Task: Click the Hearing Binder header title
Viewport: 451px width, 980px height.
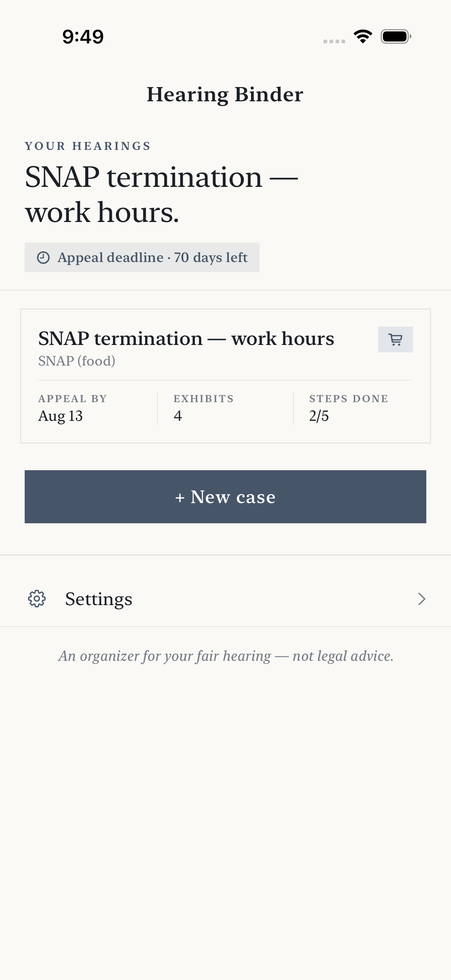Action: pyautogui.click(x=225, y=94)
